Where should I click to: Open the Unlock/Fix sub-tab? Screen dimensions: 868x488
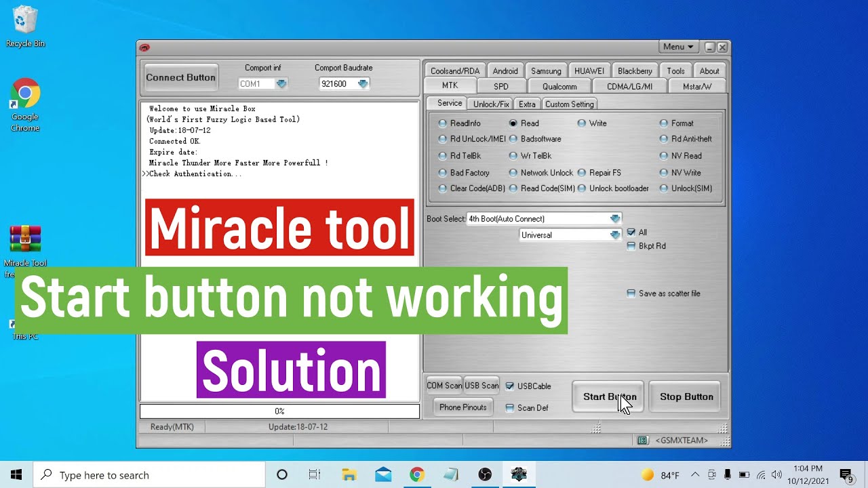point(491,104)
